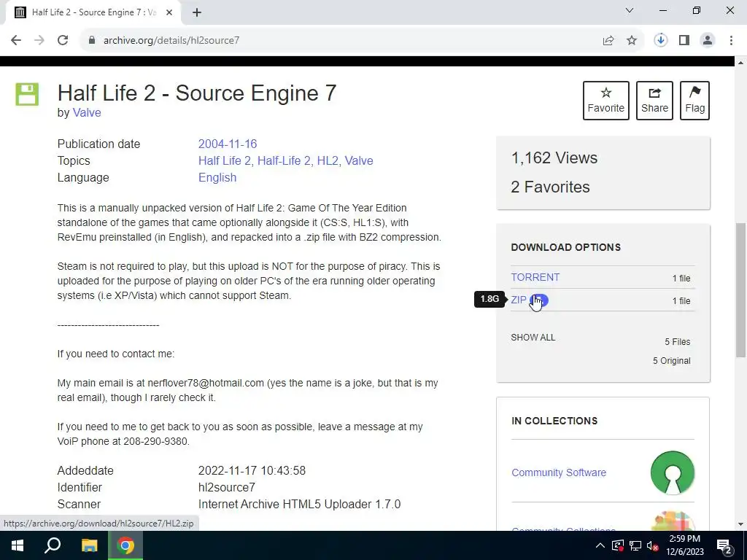Open the English language link

click(217, 178)
